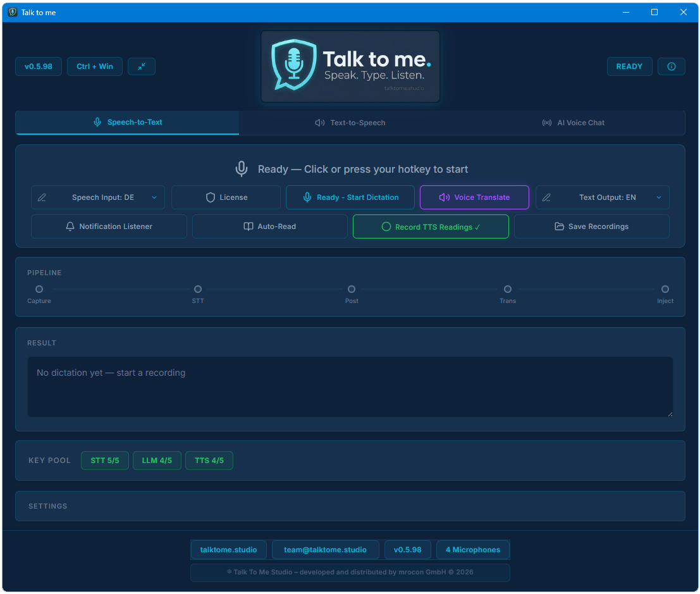Viewport: 700px width, 594px height.
Task: Click into the Result text area
Action: [350, 387]
